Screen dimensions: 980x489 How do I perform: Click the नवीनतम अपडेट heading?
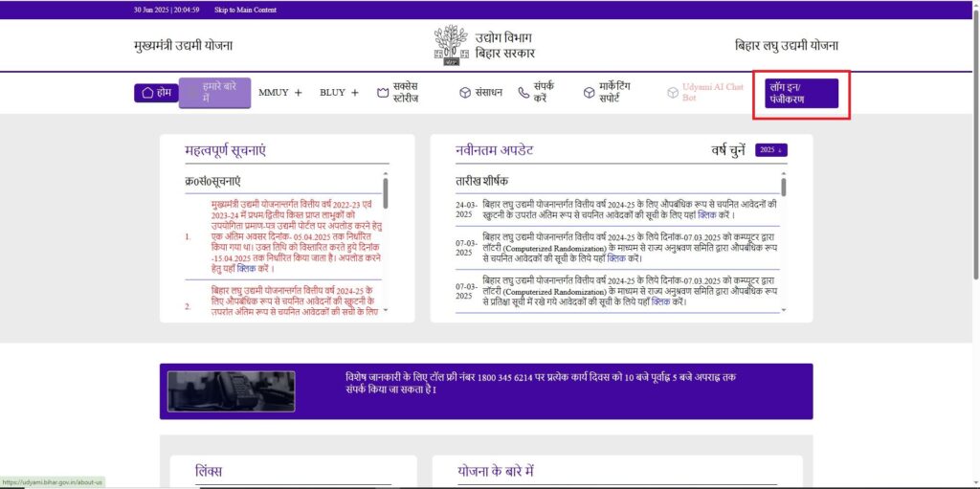495,150
